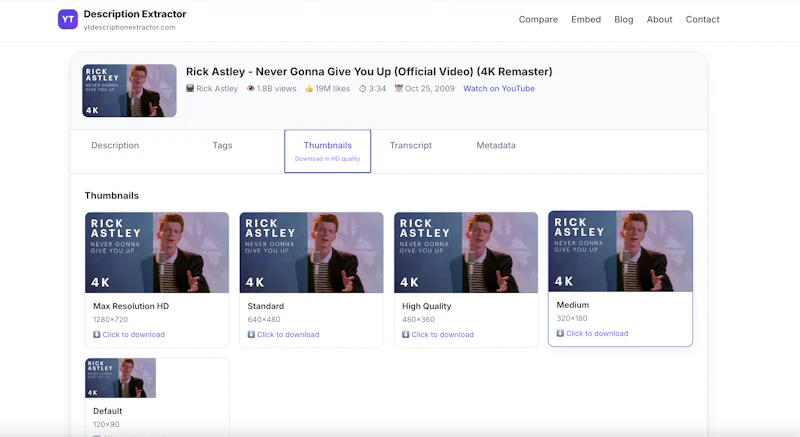Click the Thumbnails section heading
This screenshot has height=437, width=800.
click(112, 196)
